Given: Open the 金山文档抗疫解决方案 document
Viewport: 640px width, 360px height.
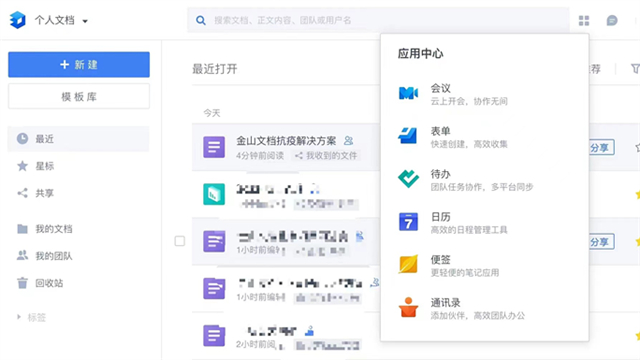Looking at the screenshot, I should (x=286, y=141).
